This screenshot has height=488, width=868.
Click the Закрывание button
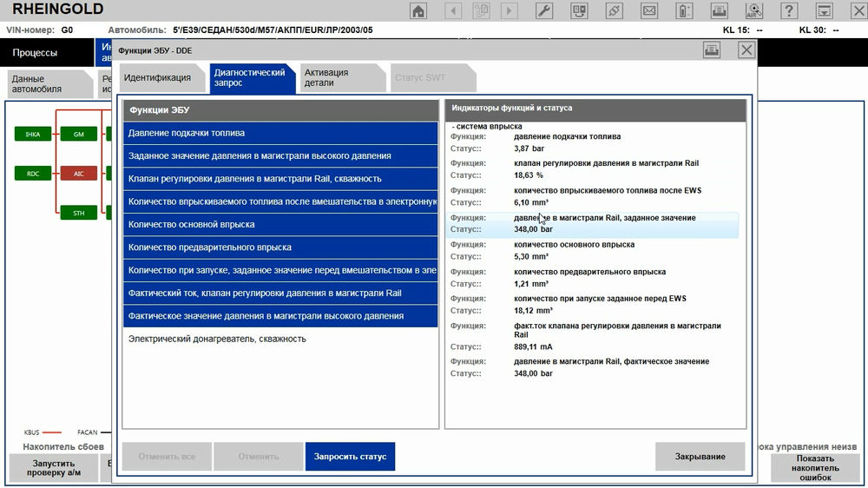click(x=700, y=456)
